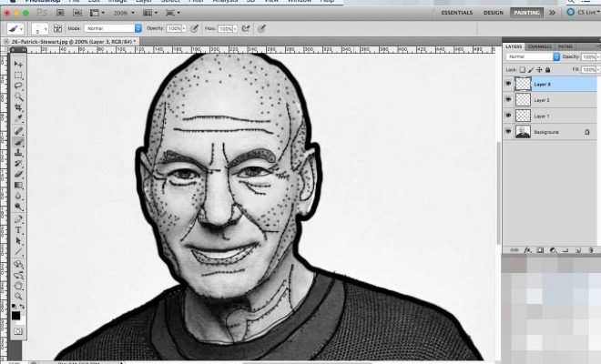Toggle lock all in Layers panel
601x364 pixels.
pyautogui.click(x=547, y=70)
